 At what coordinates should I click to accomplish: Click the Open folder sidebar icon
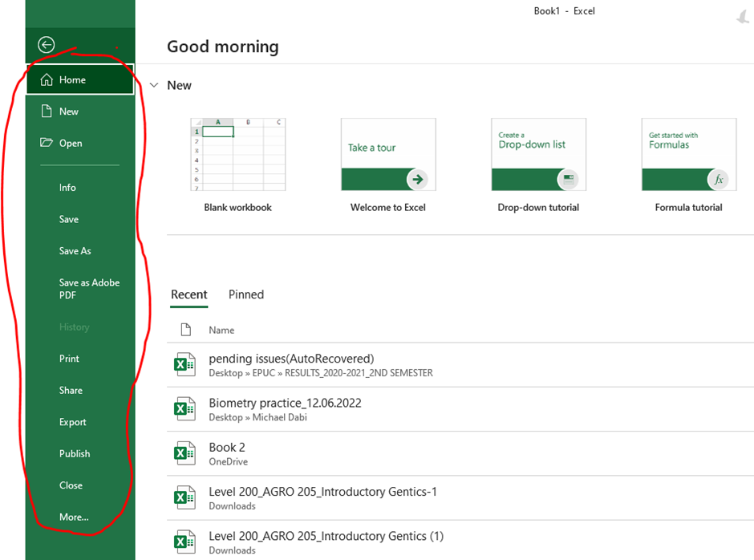pyautogui.click(x=47, y=142)
